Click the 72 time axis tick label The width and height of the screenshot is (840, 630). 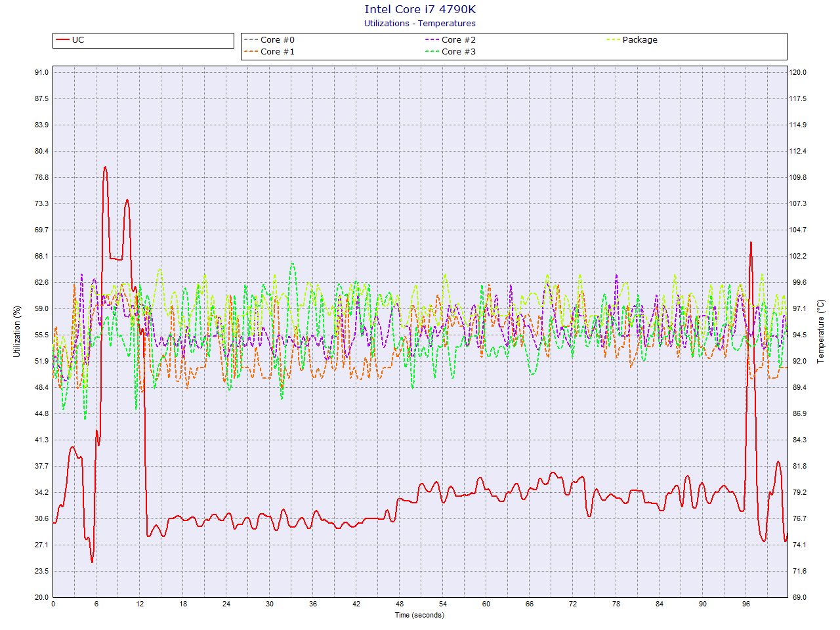tap(572, 604)
